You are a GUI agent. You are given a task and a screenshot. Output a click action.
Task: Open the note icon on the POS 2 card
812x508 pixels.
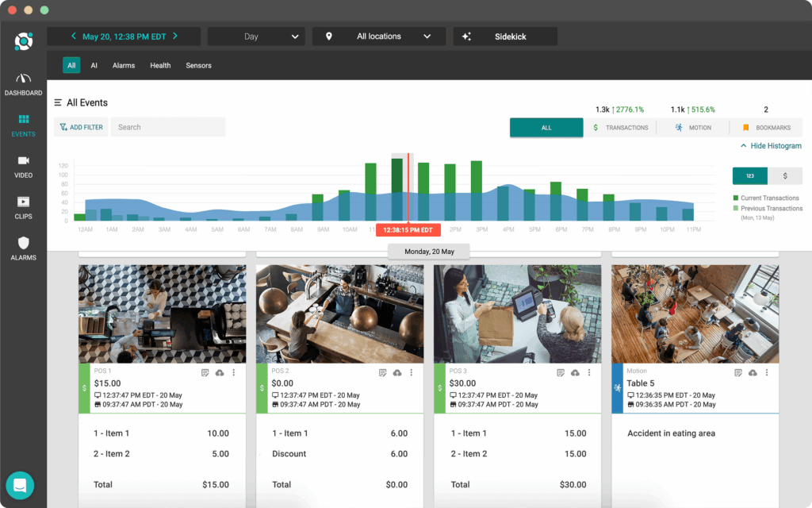coord(381,371)
